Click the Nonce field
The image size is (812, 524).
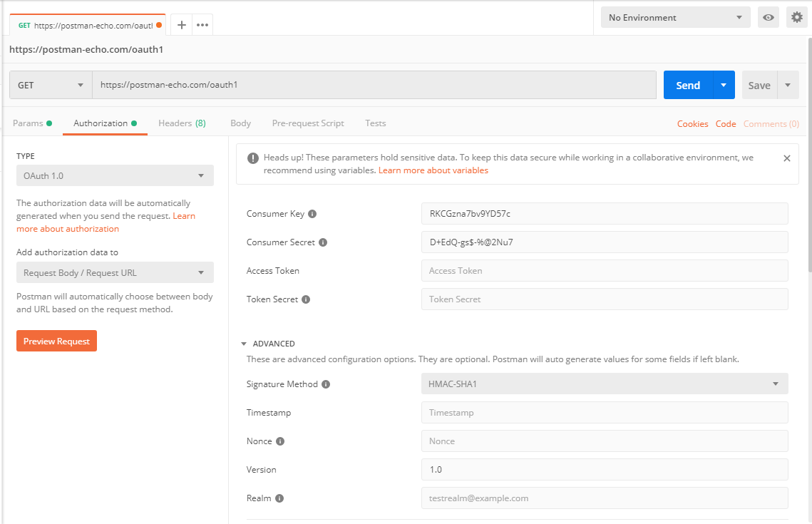(605, 441)
